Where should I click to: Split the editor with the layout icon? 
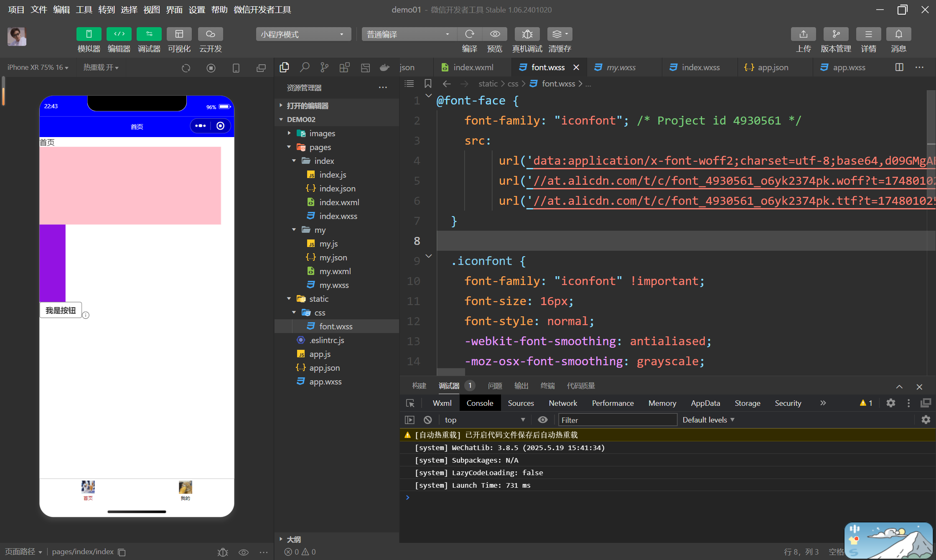click(899, 67)
